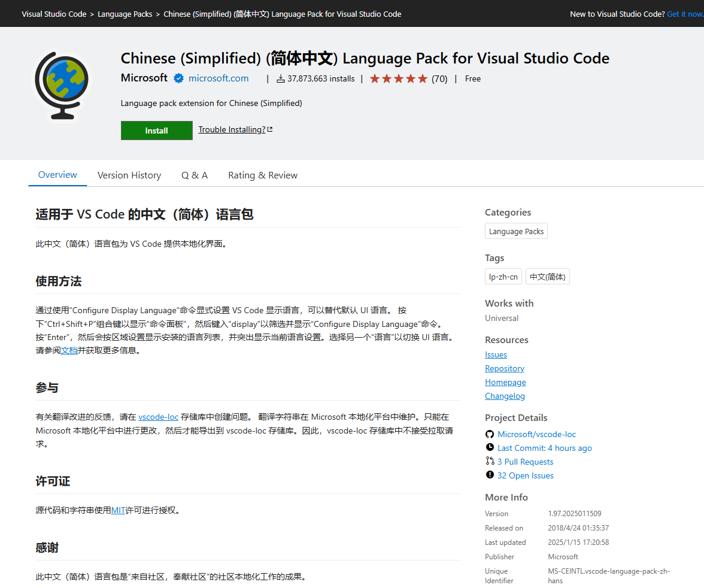Click the extension title heading
Viewport: 704px width, 588px height.
click(x=365, y=59)
